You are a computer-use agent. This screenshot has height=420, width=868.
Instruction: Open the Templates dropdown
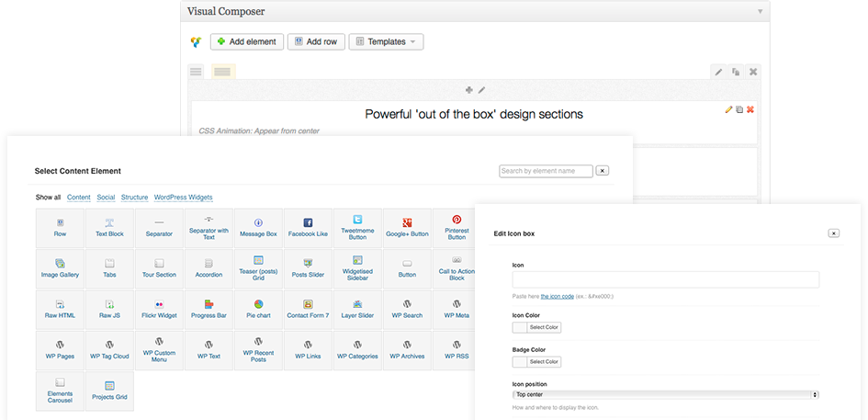(386, 42)
